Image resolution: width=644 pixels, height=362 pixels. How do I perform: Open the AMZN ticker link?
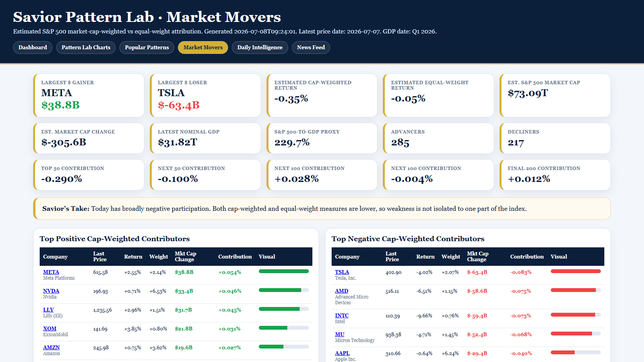(x=52, y=347)
